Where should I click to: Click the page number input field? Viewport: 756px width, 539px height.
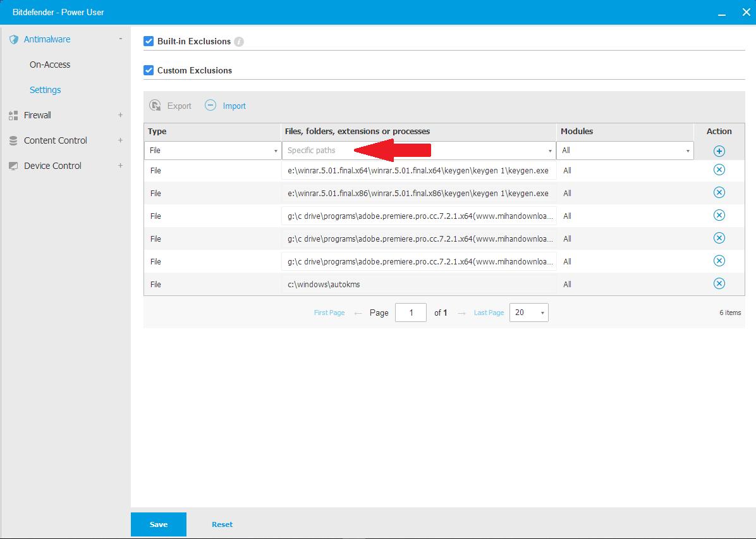[411, 313]
